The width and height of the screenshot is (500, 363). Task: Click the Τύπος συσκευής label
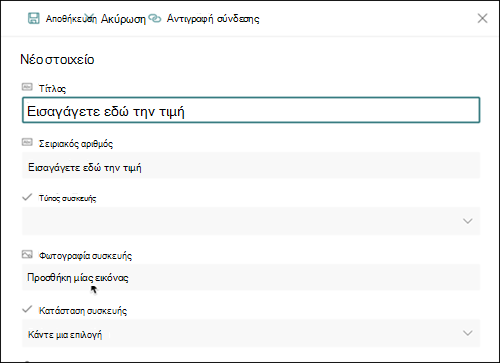click(x=68, y=198)
